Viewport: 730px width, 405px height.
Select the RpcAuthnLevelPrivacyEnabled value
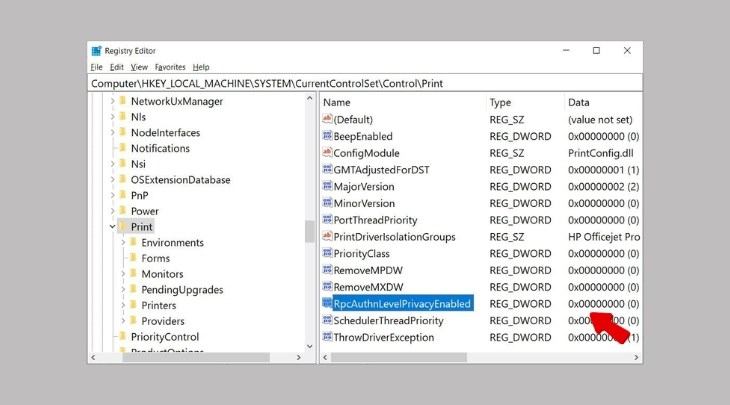pos(402,304)
